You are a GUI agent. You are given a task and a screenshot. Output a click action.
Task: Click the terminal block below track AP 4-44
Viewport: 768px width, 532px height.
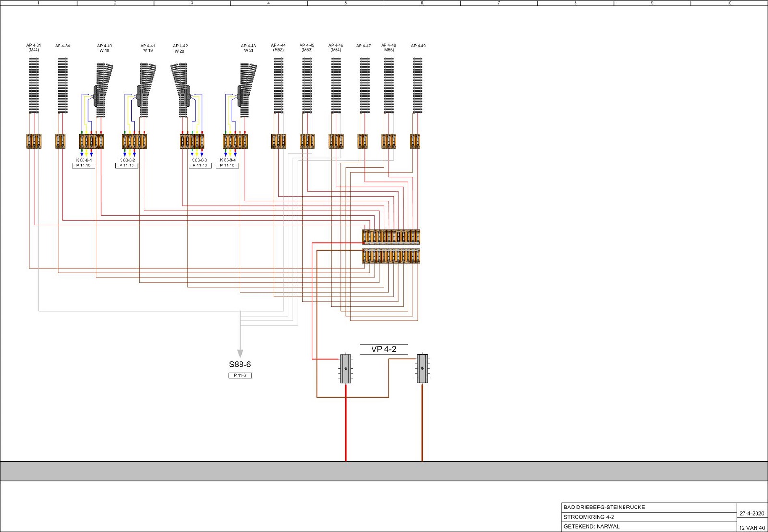tap(278, 141)
